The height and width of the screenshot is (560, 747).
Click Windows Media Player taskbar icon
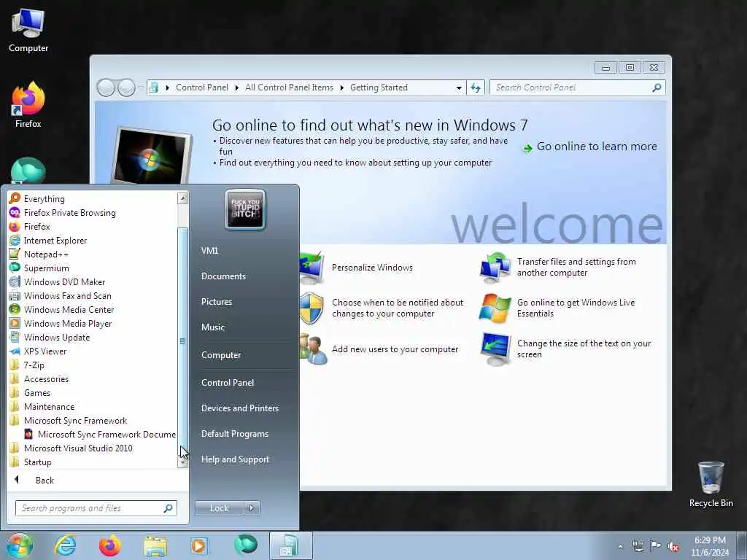click(x=199, y=545)
